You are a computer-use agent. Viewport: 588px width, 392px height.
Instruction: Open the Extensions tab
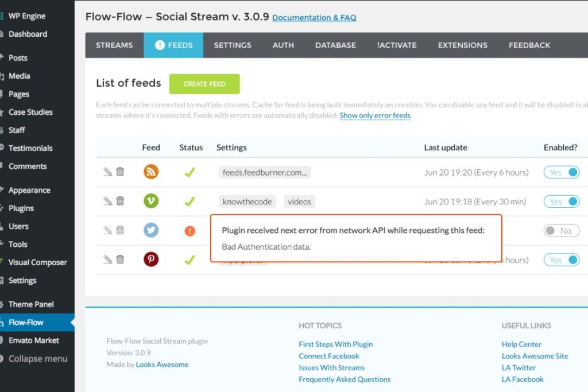tap(463, 45)
